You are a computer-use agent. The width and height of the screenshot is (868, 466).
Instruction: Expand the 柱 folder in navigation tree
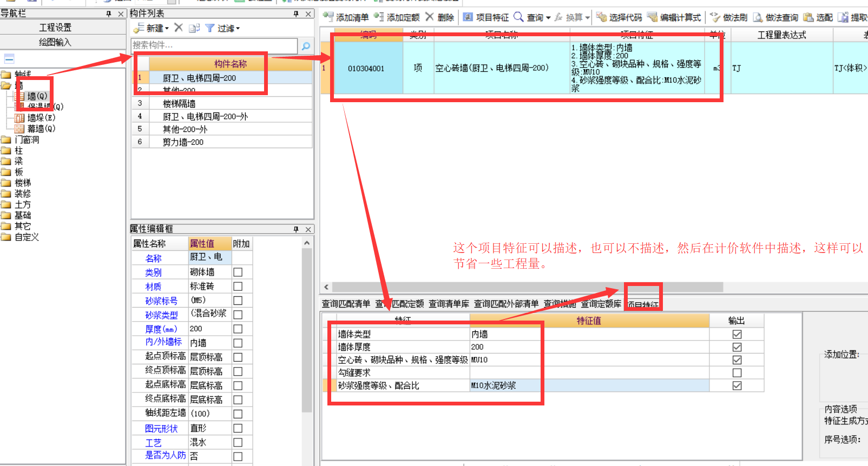6,151
